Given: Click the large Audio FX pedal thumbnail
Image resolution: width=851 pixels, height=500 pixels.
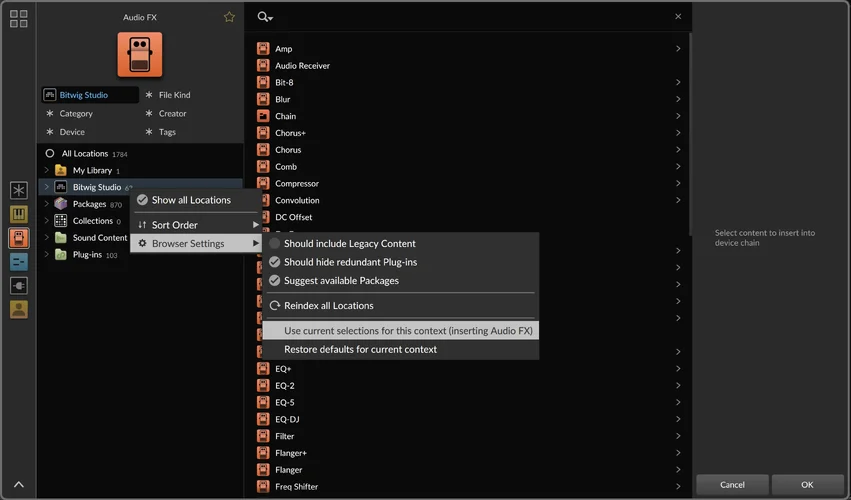Looking at the screenshot, I should tap(139, 55).
